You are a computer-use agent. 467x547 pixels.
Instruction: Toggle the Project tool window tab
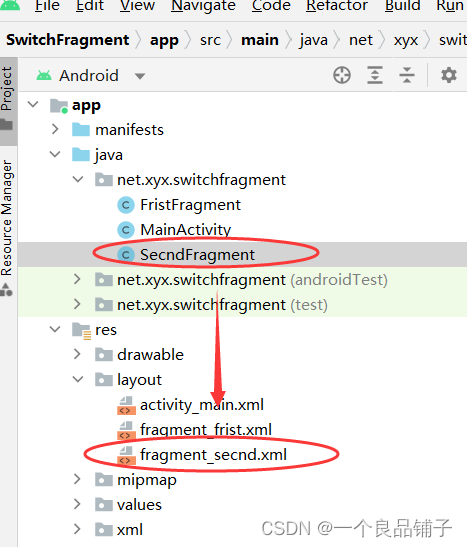click(x=8, y=101)
